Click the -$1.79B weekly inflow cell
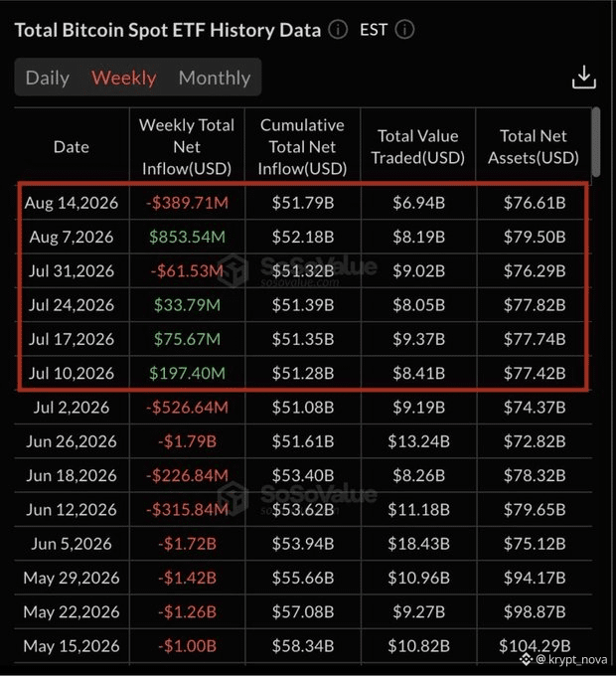Image resolution: width=616 pixels, height=676 pixels. (x=187, y=441)
